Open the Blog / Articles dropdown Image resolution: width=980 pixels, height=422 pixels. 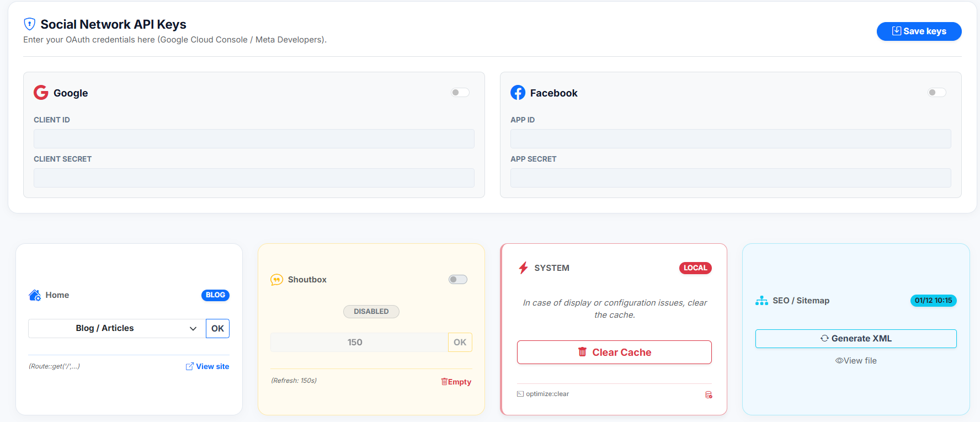pos(117,328)
